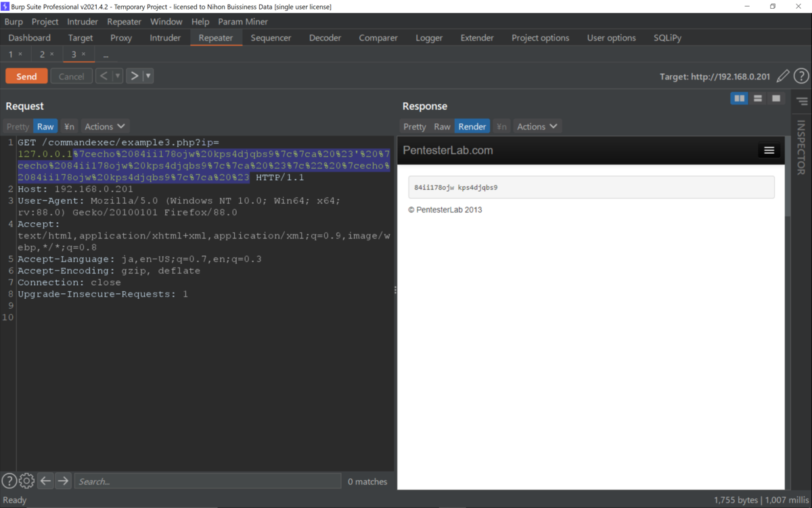Image resolution: width=812 pixels, height=508 pixels.
Task: Open the Intruder menu
Action: tap(83, 22)
